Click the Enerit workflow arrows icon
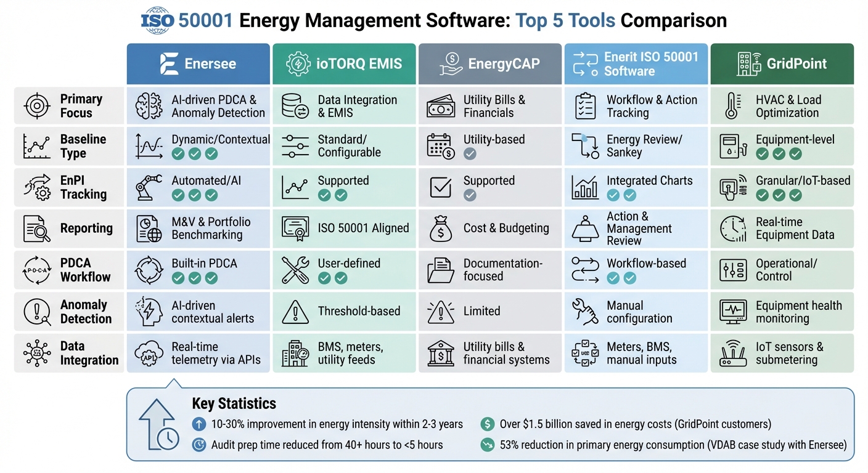Viewport: 868px width, 473px height. point(586,64)
